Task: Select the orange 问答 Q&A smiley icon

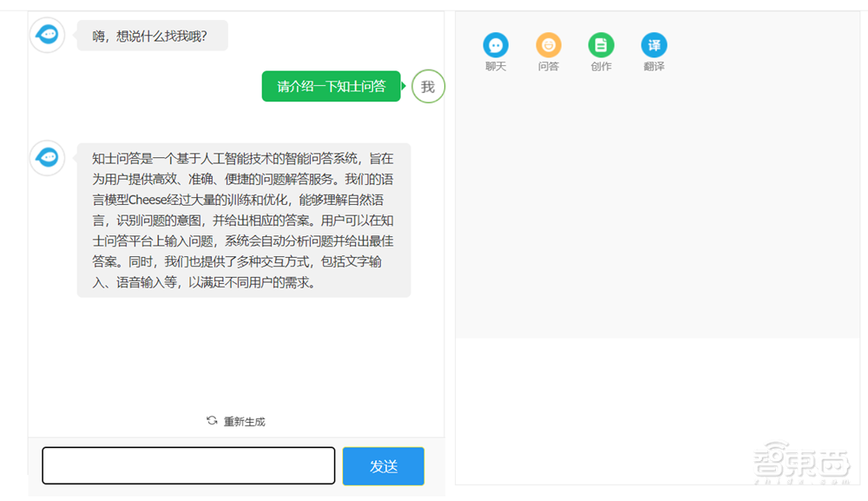Action: 548,42
